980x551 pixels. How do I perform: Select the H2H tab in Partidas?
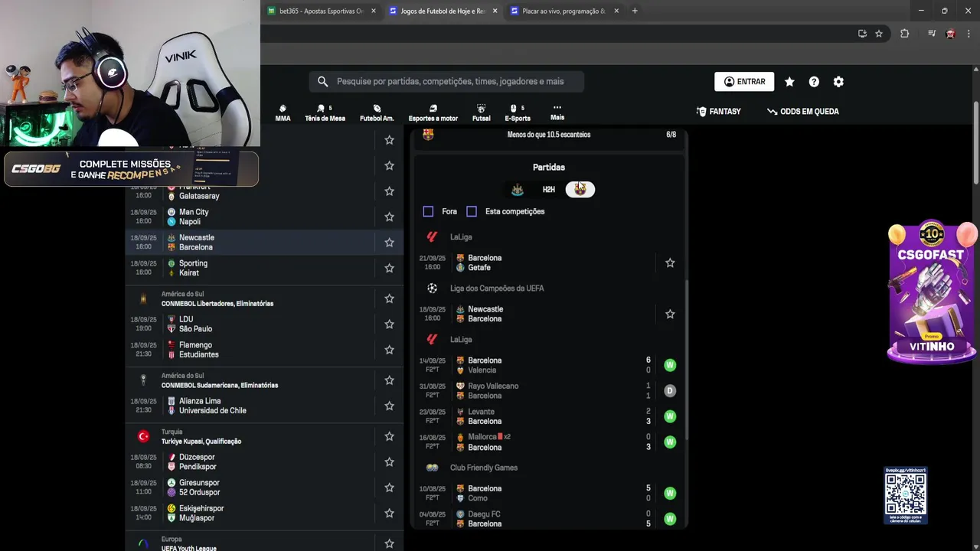pyautogui.click(x=548, y=189)
